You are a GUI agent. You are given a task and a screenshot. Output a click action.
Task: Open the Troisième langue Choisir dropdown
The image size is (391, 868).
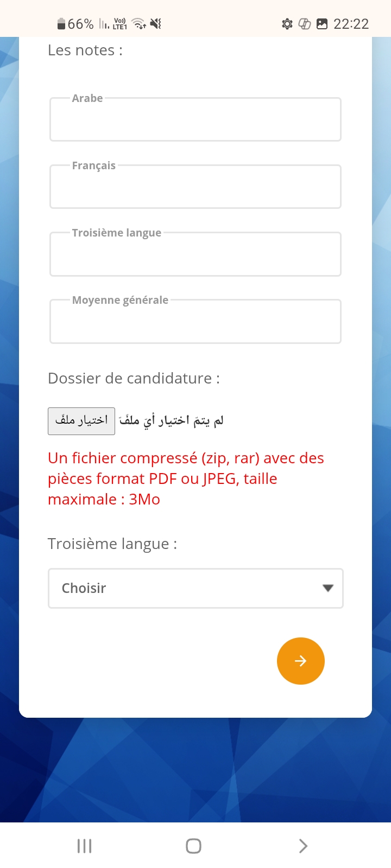(195, 588)
